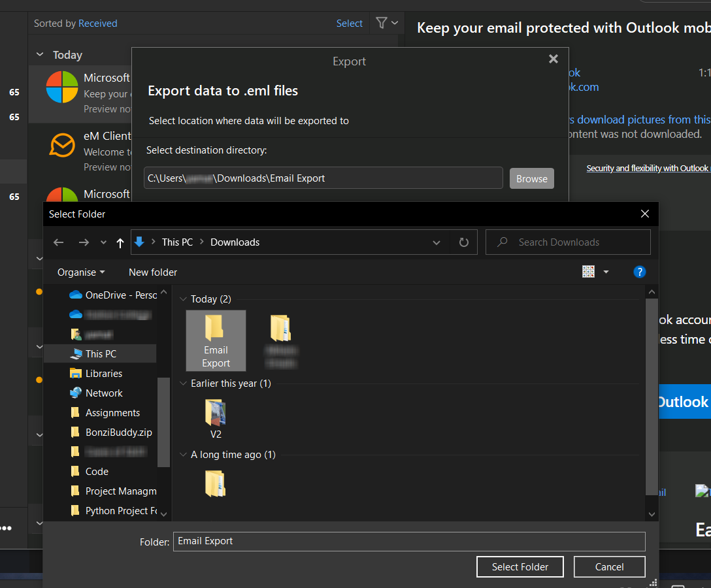Click destination directory path field
Screen dimensions: 711x588
[323, 178]
